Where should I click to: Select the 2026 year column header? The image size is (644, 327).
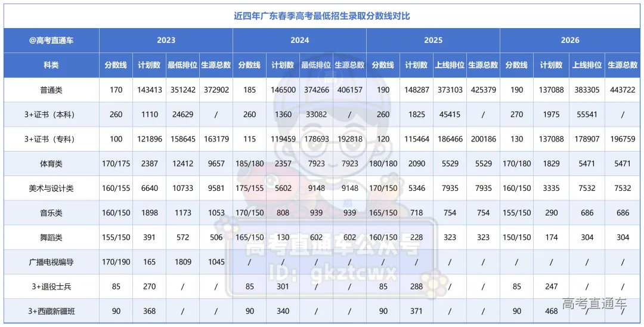570,41
